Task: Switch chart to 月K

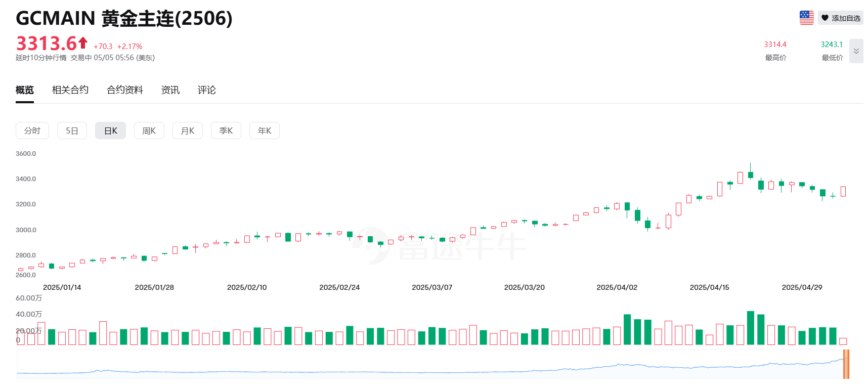Action: (187, 131)
